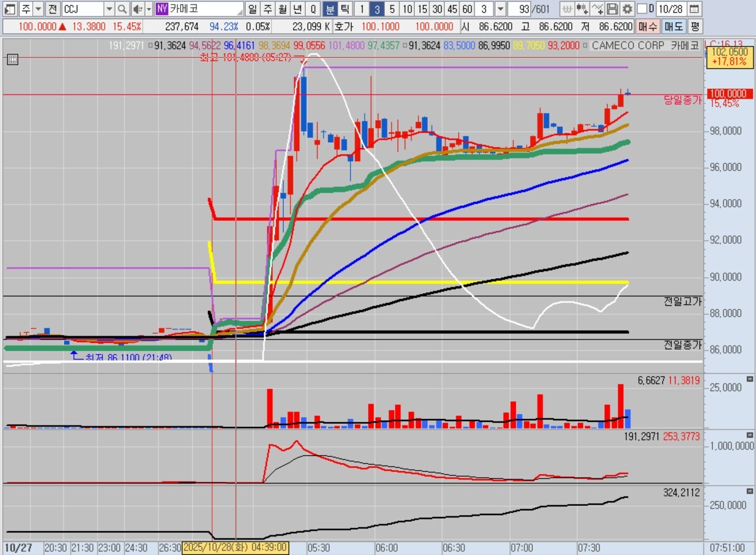Image resolution: width=756 pixels, height=555 pixels.
Task: Toggle the panel layout icon at top-left
Action: [10, 9]
